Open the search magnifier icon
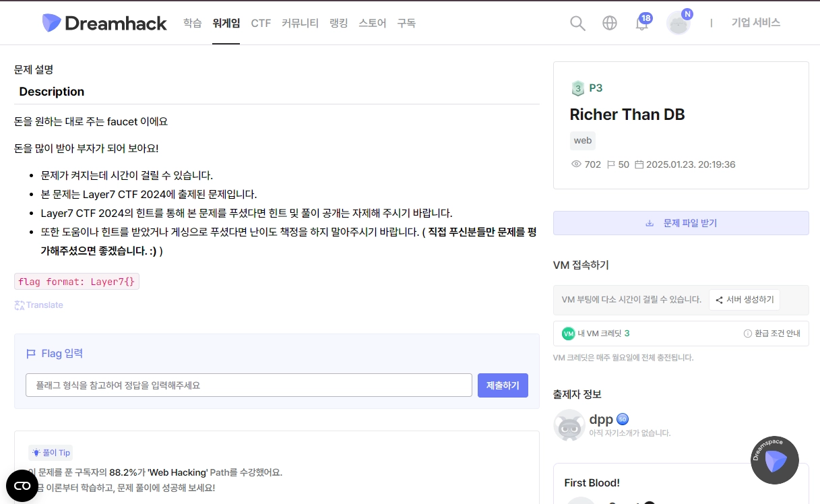Image resolution: width=820 pixels, height=504 pixels. point(577,23)
